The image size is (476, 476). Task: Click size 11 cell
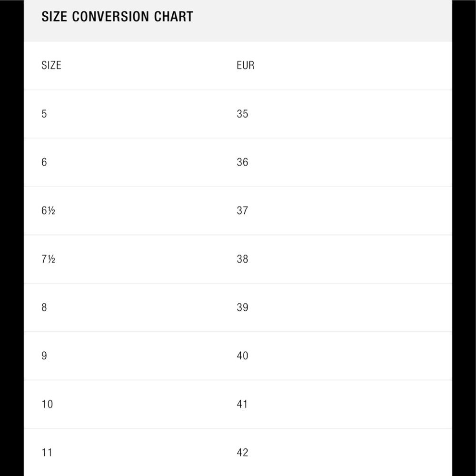tap(47, 452)
